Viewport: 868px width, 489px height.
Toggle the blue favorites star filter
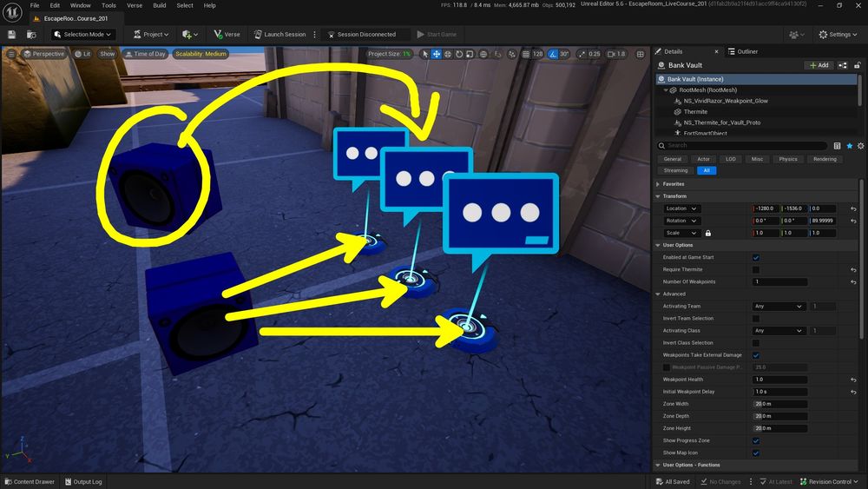pos(849,146)
